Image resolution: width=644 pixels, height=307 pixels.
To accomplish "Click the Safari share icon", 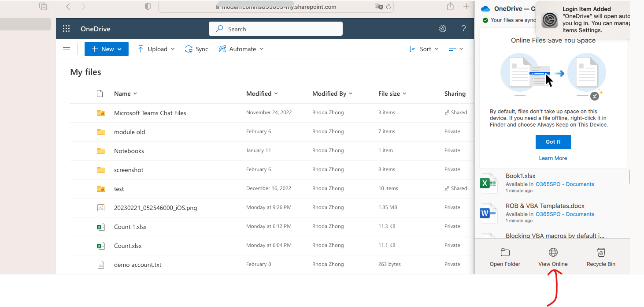I will [x=450, y=7].
